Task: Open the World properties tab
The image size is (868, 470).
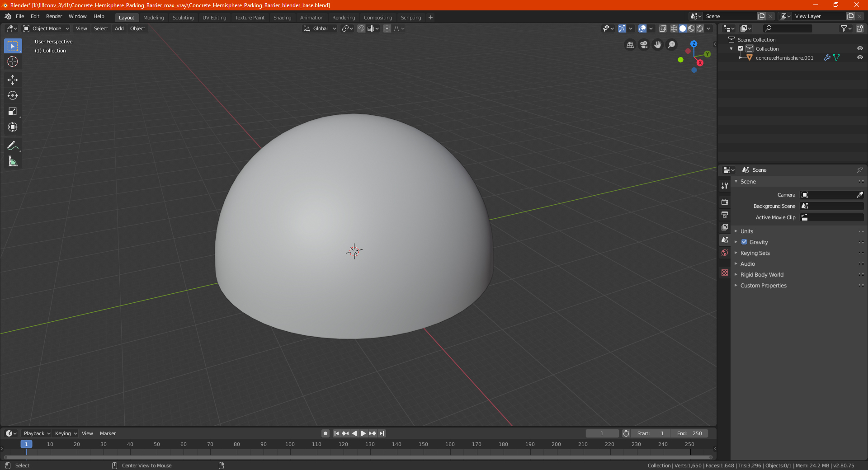Action: coord(725,253)
